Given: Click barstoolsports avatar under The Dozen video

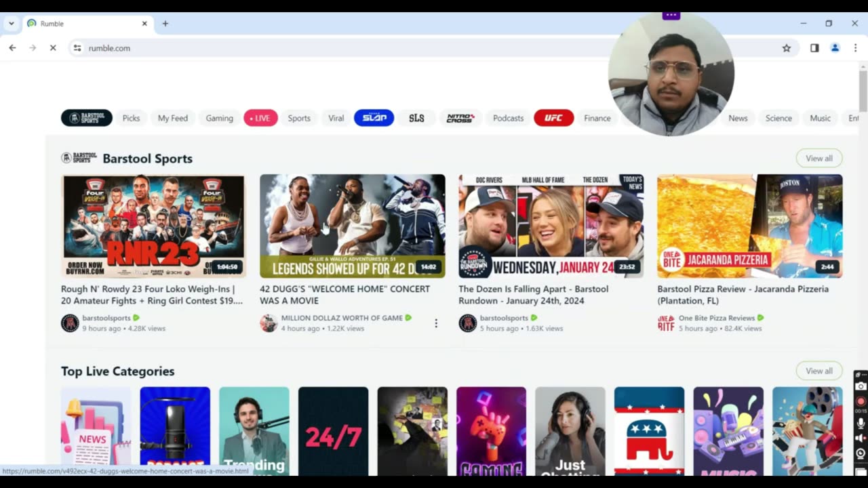Looking at the screenshot, I should click(467, 323).
